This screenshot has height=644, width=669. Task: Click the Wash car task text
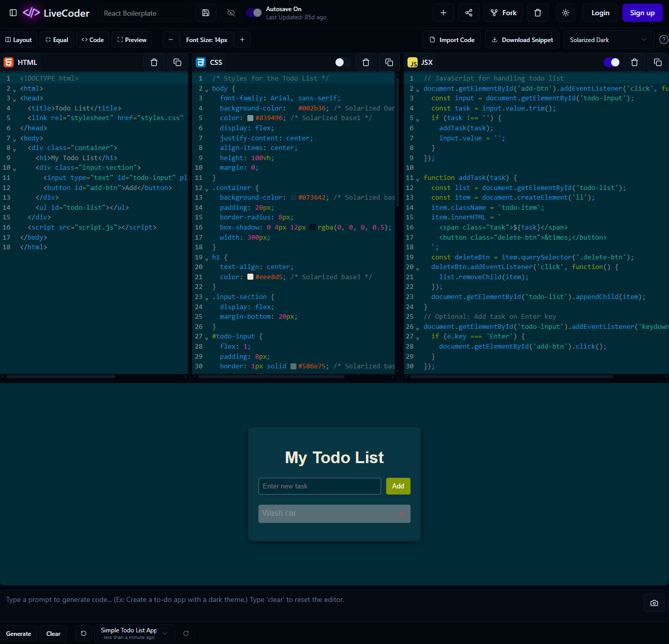[279, 513]
